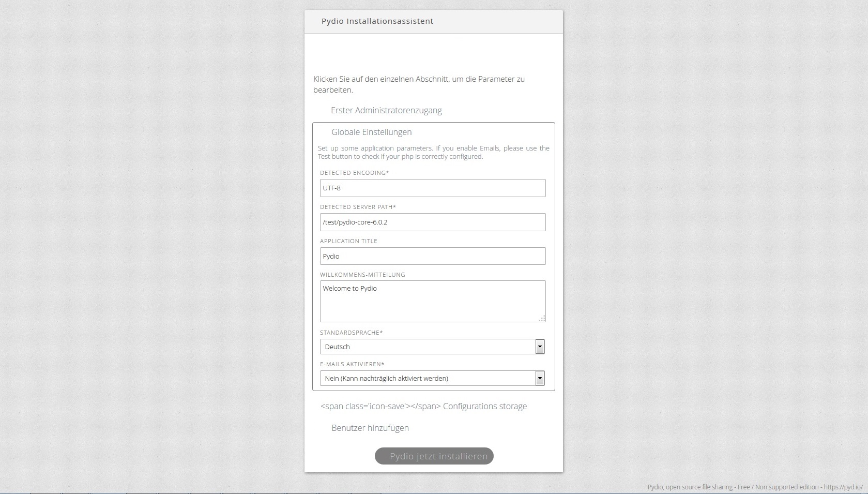Click the APPLICATION TITLE label
This screenshot has height=494, width=868.
click(348, 241)
